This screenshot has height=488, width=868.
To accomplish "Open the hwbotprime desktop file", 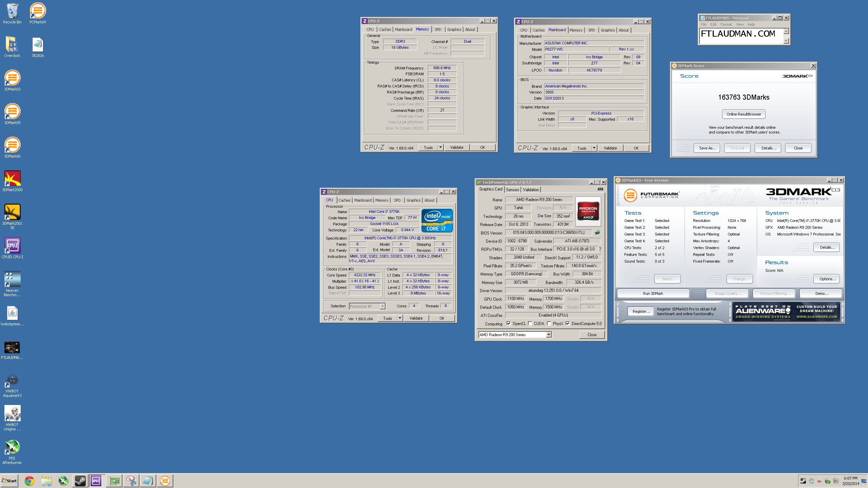I will point(12,316).
